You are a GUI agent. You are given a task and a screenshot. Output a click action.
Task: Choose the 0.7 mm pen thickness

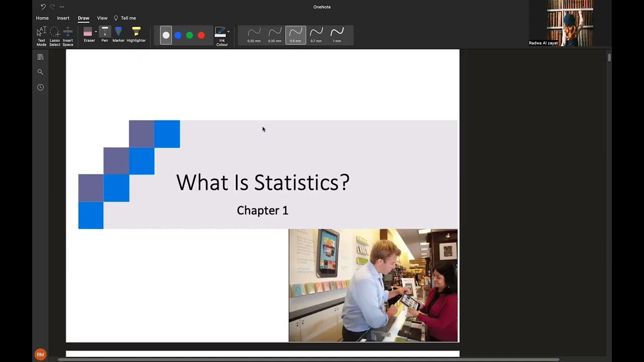316,35
